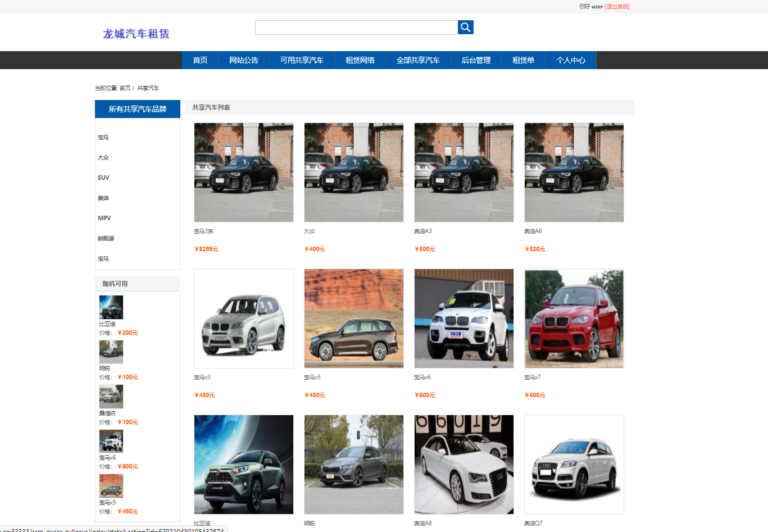This screenshot has width=768, height=532.
Task: Click the ¥400元 price
Action: pos(315,249)
